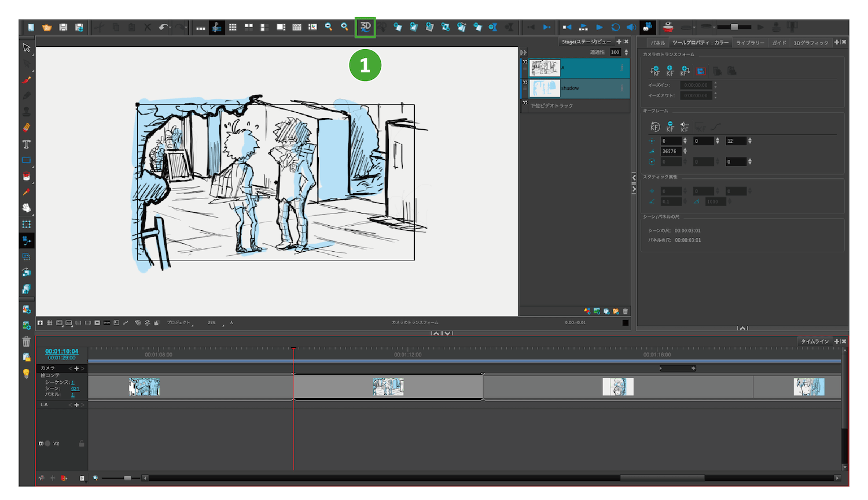Image resolution: width=868 pixels, height=500 pixels.
Task: Toggle Loop playback icon
Action: 616,27
